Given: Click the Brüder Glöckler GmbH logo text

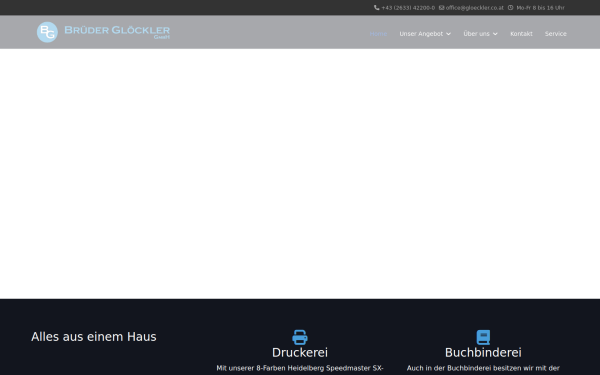Looking at the screenshot, I should [x=117, y=32].
